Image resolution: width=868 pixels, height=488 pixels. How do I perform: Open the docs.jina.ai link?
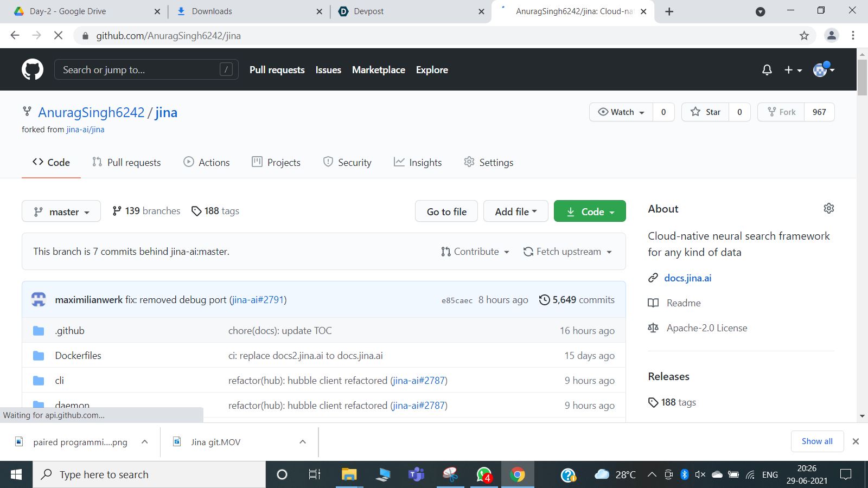tap(687, 278)
